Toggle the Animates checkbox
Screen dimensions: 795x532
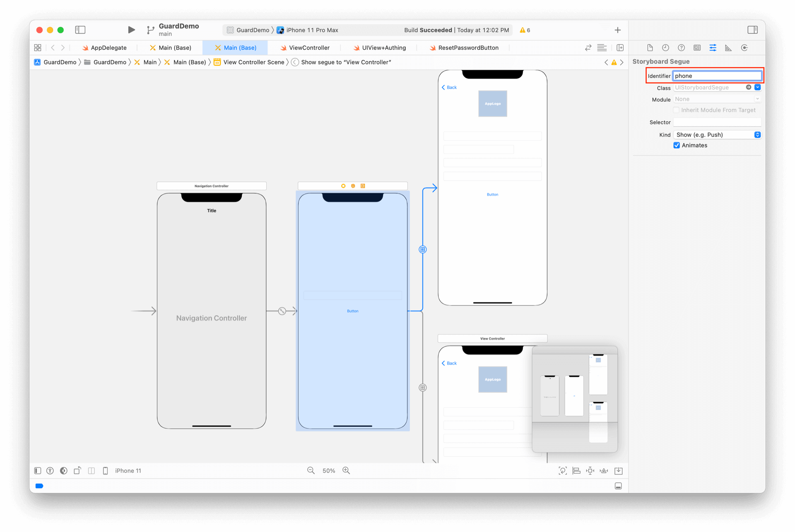click(x=677, y=145)
